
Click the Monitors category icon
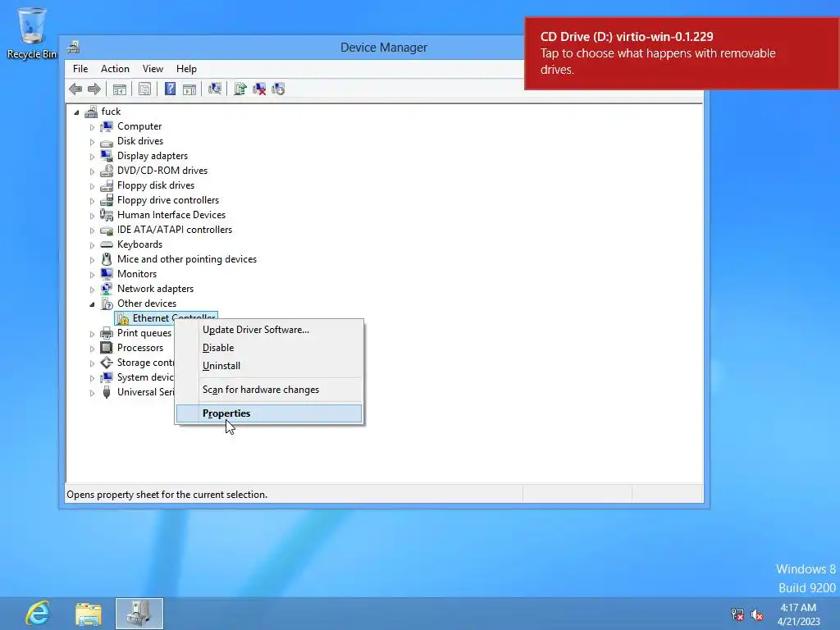pyautogui.click(x=107, y=274)
